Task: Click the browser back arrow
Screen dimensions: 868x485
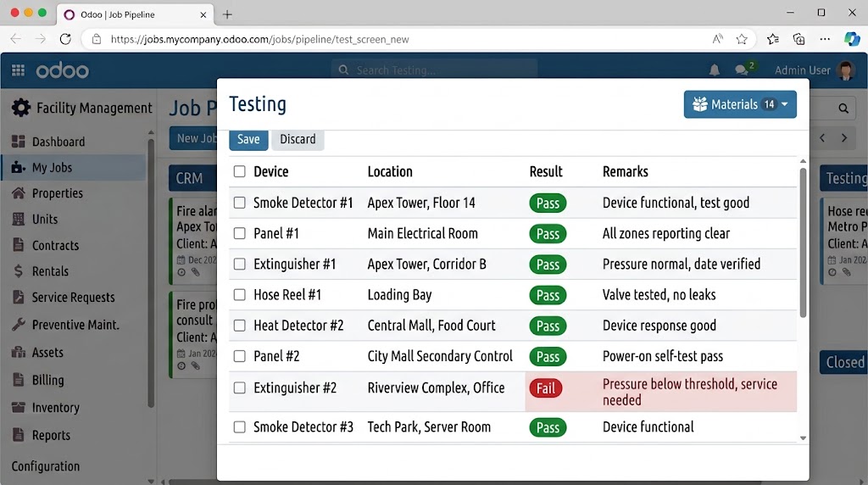Action: tap(15, 39)
